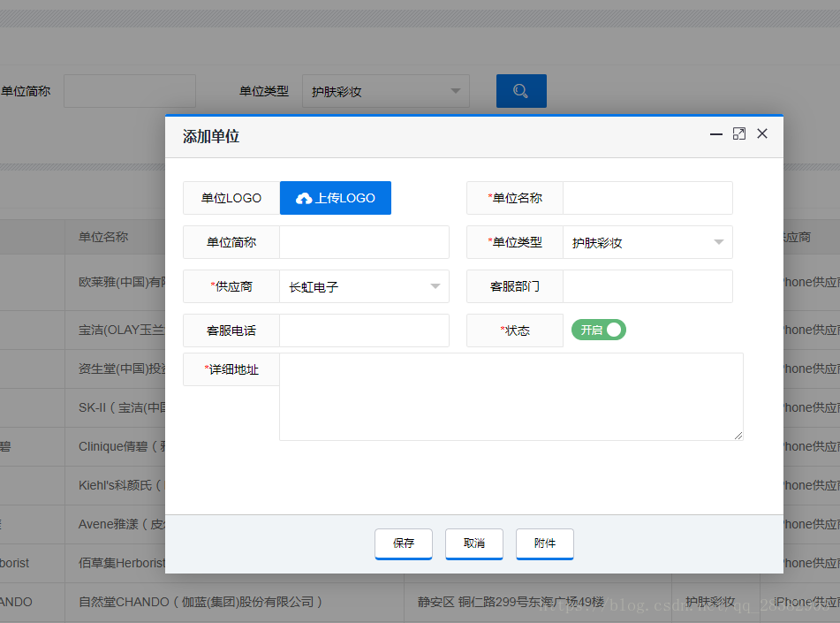
Task: Open the 供应商 长虹电子 dropdown
Action: [x=364, y=286]
